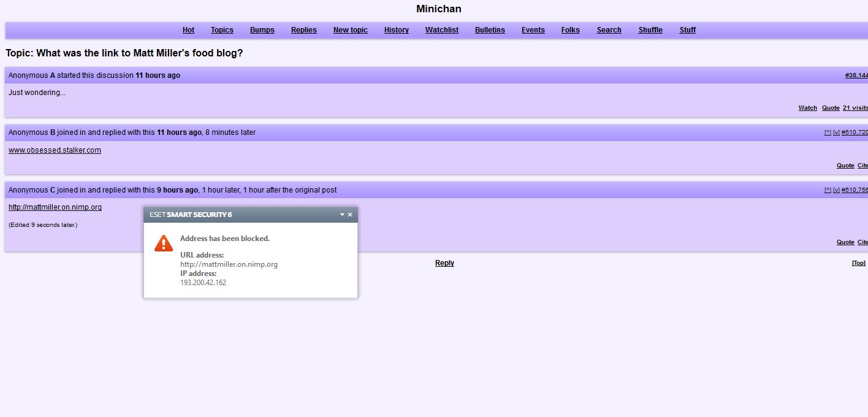Open the Watchlist page
The height and width of the screenshot is (417, 868).
442,30
